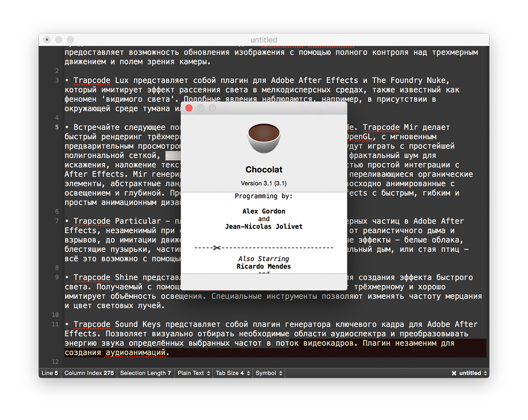Viewport: 528px width, 420px height.
Task: Click the X icon beside untitled in status bar
Action: click(x=454, y=373)
